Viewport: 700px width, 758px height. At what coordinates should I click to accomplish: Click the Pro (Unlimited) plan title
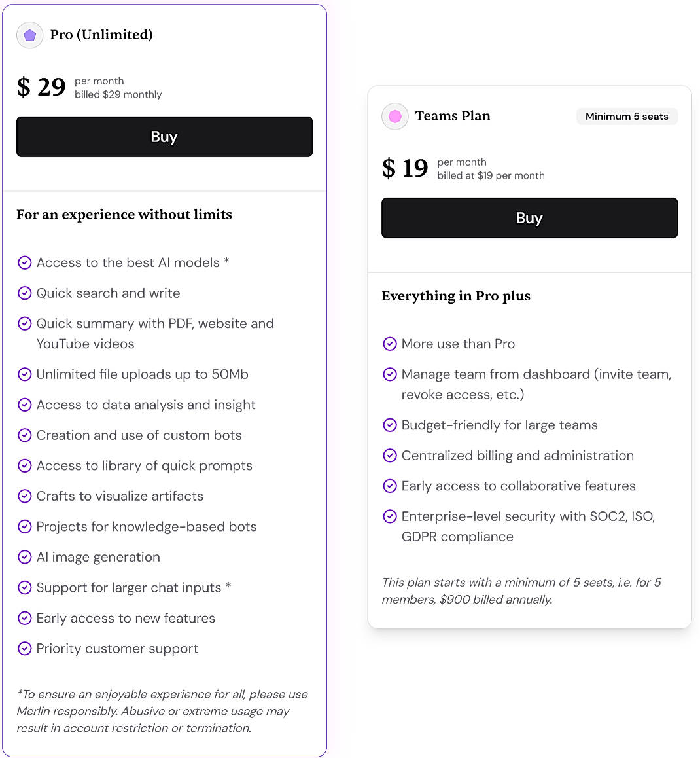point(101,35)
